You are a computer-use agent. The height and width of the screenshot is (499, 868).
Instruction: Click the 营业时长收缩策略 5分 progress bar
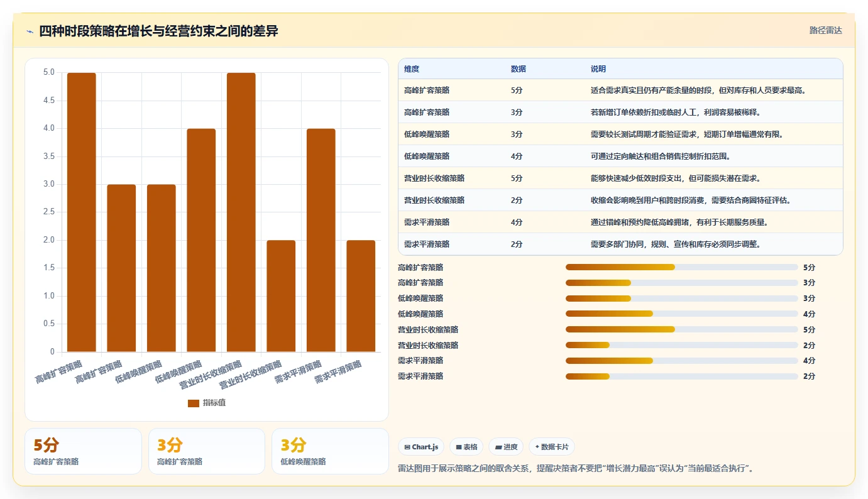tap(682, 329)
